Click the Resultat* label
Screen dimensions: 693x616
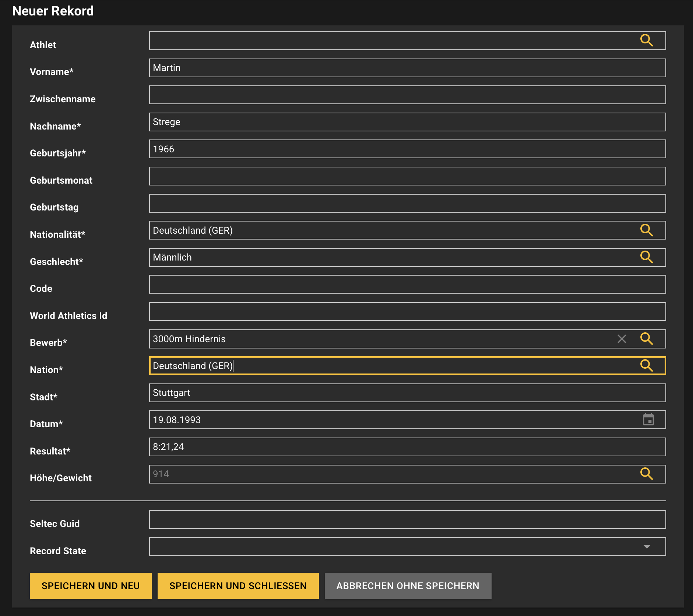point(50,451)
